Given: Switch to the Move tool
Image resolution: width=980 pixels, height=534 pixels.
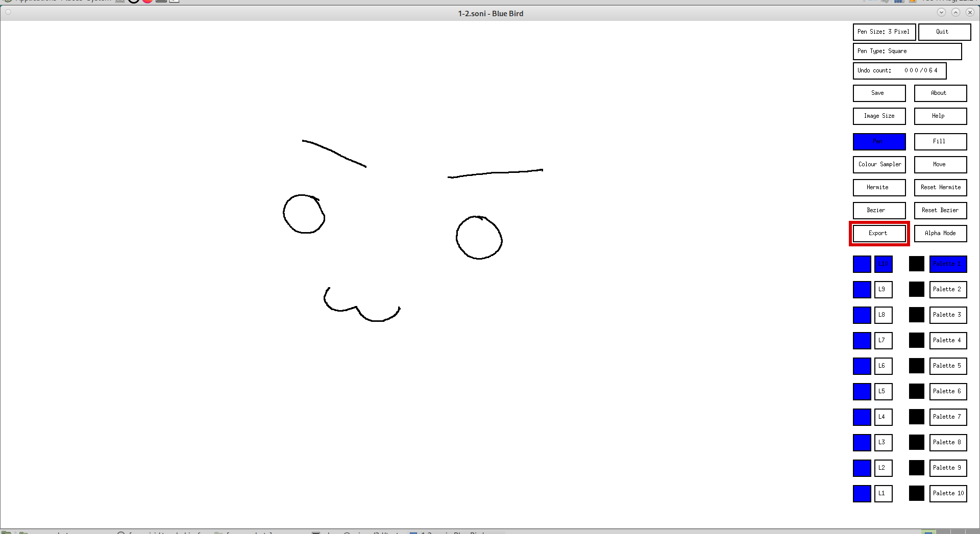Looking at the screenshot, I should point(940,164).
